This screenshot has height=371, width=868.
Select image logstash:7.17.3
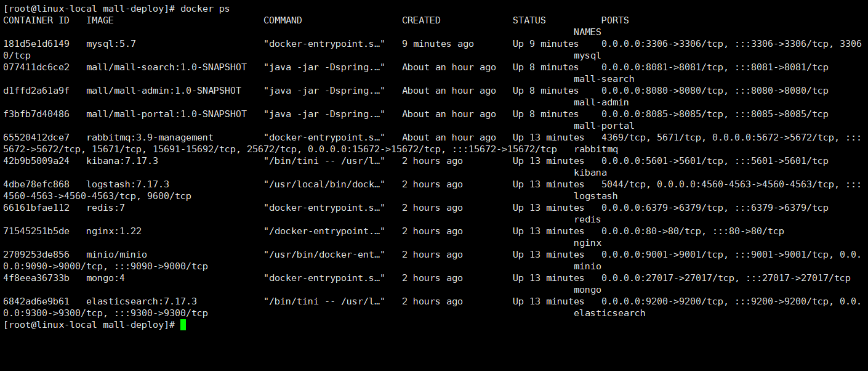128,184
